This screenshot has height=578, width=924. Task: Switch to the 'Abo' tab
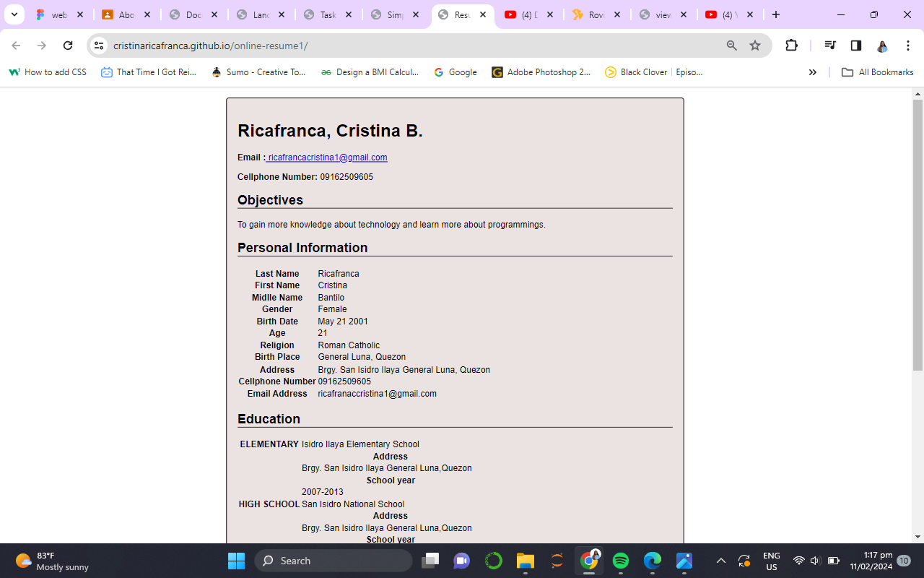pyautogui.click(x=126, y=14)
